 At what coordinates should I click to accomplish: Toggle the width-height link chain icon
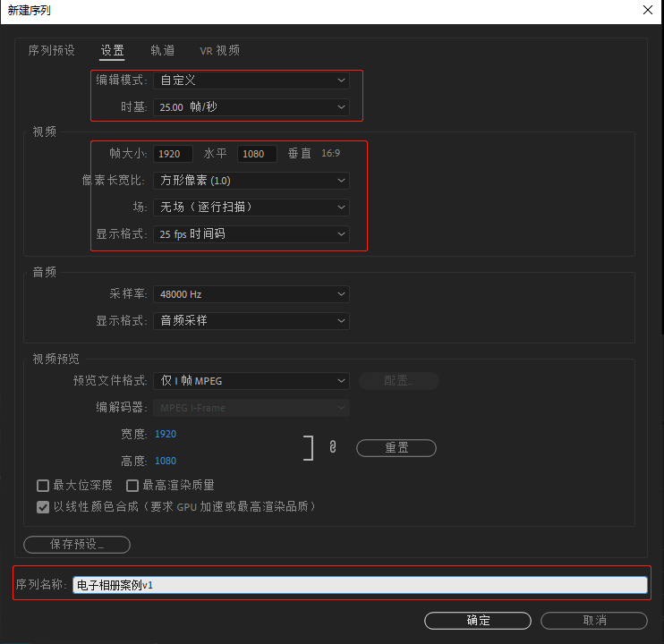tap(333, 447)
